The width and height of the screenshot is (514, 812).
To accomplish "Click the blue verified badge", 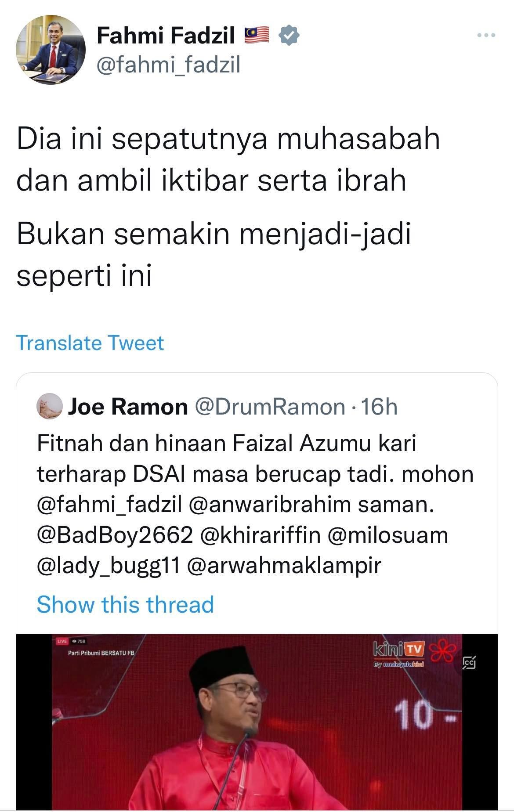I will [290, 36].
